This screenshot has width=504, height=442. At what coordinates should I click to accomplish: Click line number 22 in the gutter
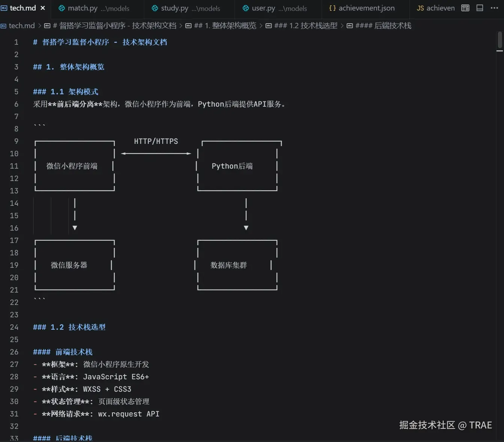pyautogui.click(x=14, y=302)
